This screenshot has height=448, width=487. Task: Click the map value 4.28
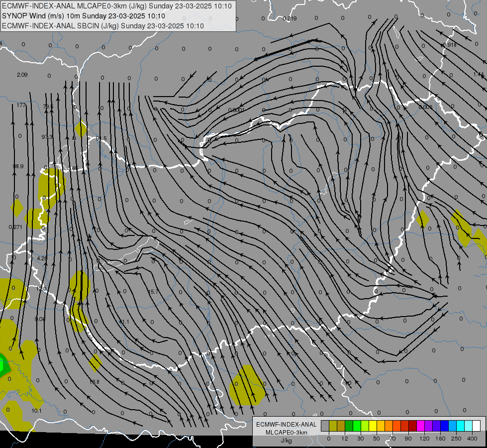pos(42,259)
